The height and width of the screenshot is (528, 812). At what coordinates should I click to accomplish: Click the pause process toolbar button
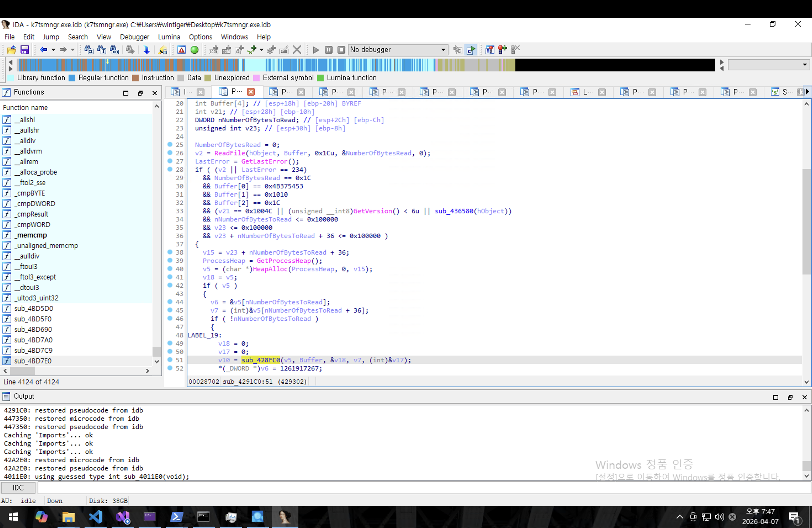pos(329,50)
